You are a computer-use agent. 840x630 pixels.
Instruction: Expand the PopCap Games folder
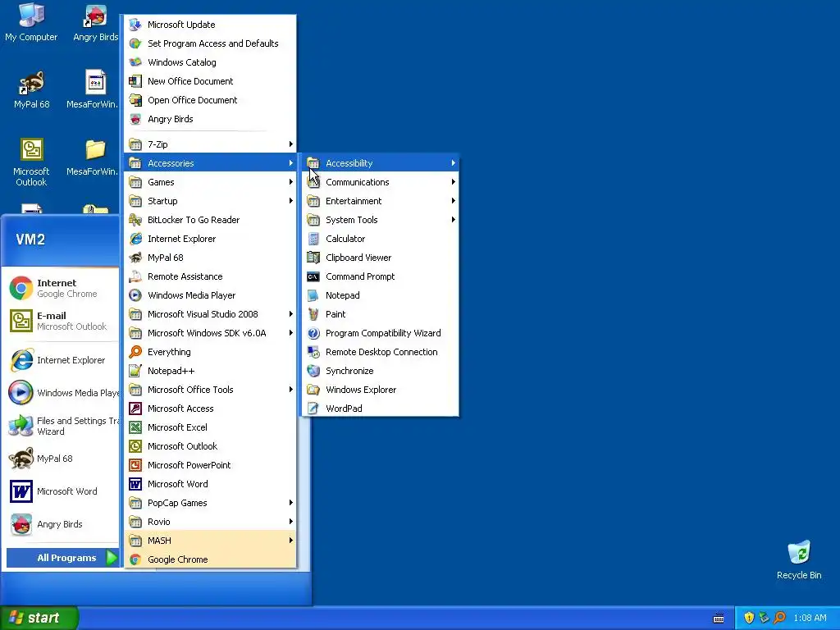210,503
